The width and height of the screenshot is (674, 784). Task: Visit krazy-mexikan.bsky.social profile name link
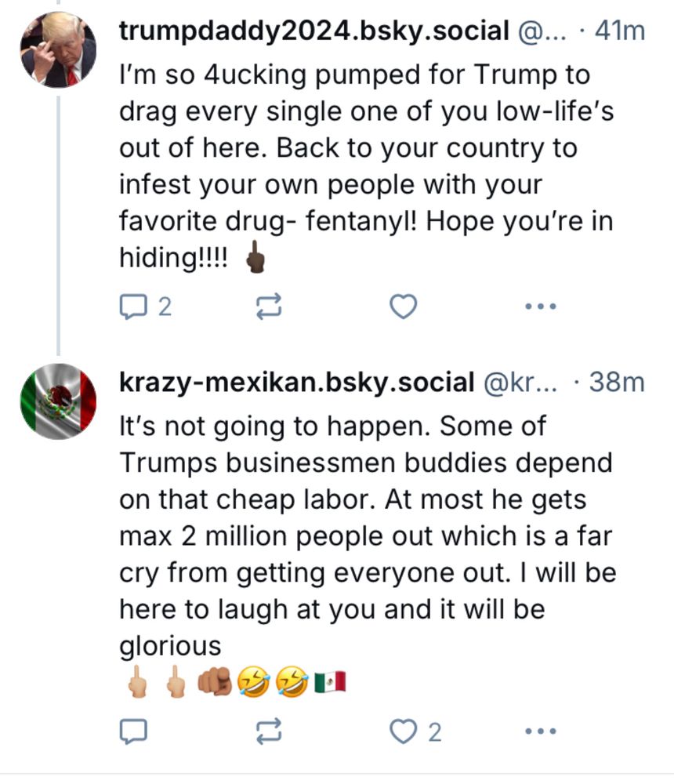[x=296, y=382]
